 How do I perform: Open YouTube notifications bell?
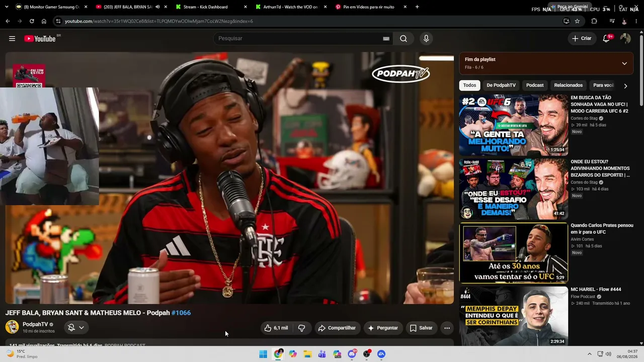(x=606, y=39)
